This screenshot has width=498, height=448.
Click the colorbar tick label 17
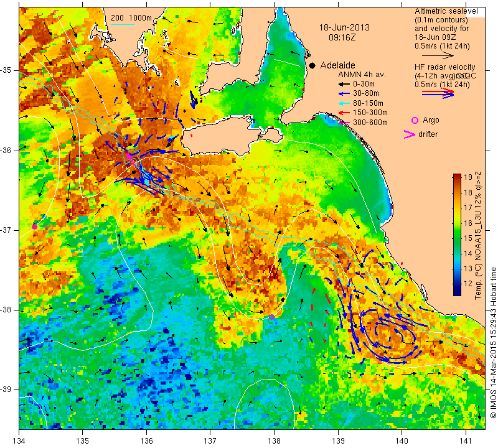(x=468, y=208)
